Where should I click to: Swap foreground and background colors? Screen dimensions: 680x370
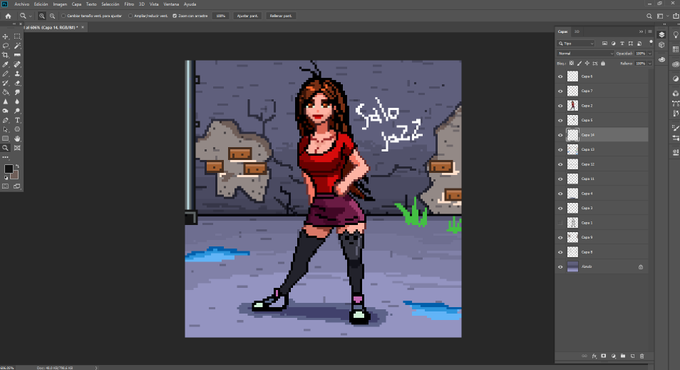pyautogui.click(x=17, y=166)
